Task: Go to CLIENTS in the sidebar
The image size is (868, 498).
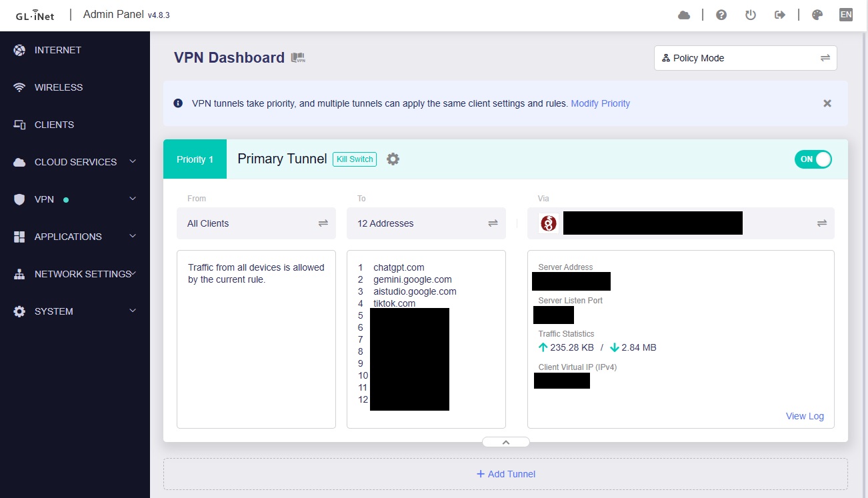Action: pos(54,125)
